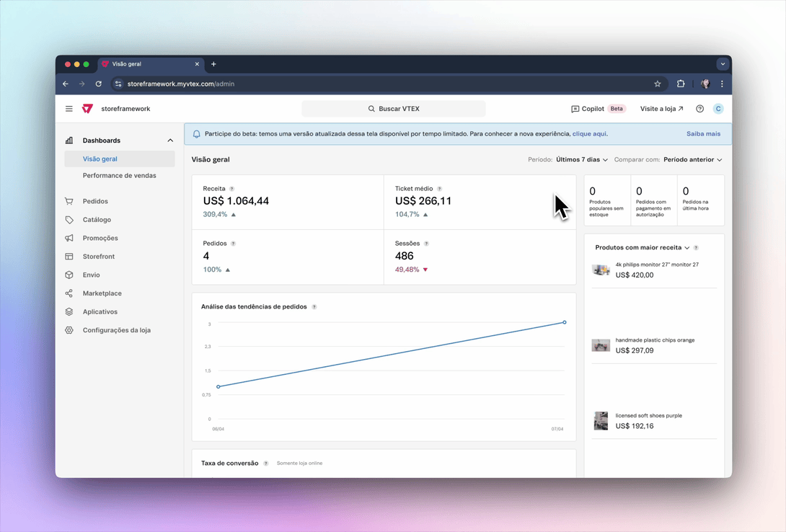Click the VTEX logo icon
Image resolution: width=786 pixels, height=532 pixels.
point(87,109)
